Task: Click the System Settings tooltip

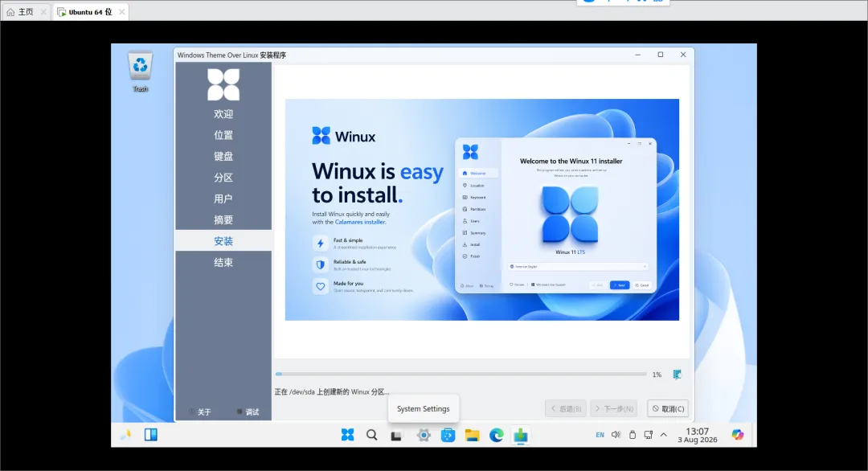Action: tap(424, 408)
